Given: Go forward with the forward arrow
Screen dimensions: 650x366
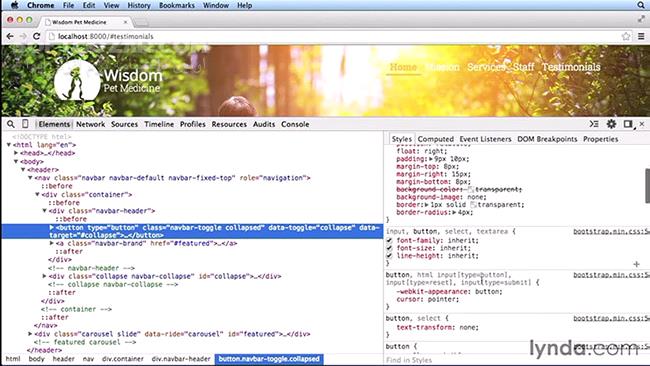Looking at the screenshot, I should (x=23, y=36).
